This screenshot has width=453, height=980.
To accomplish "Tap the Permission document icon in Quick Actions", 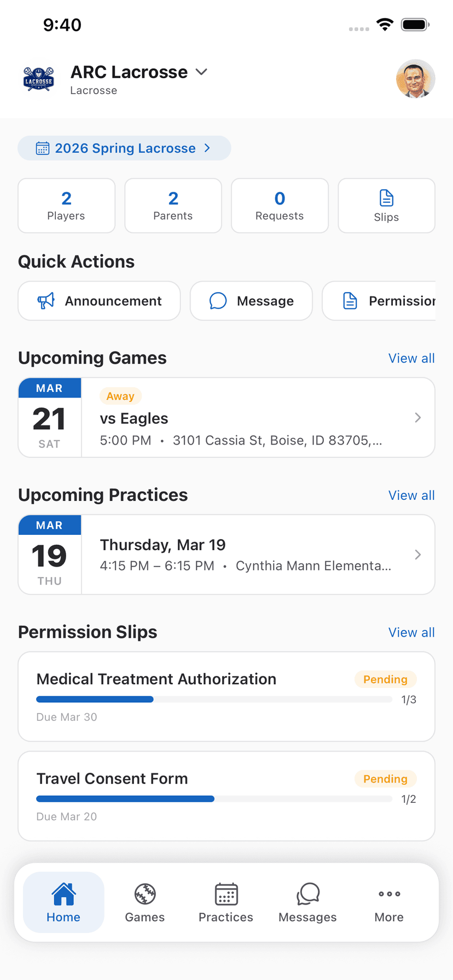I will pyautogui.click(x=350, y=300).
